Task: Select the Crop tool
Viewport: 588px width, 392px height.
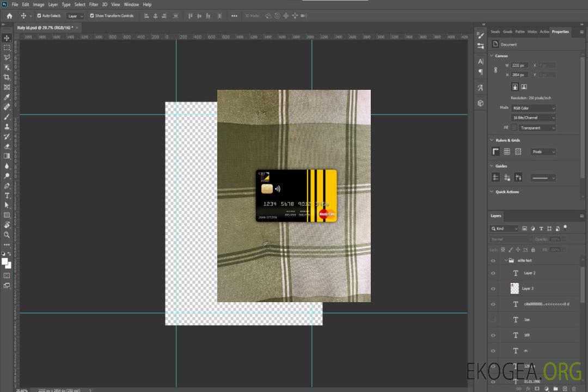Action: click(x=7, y=77)
